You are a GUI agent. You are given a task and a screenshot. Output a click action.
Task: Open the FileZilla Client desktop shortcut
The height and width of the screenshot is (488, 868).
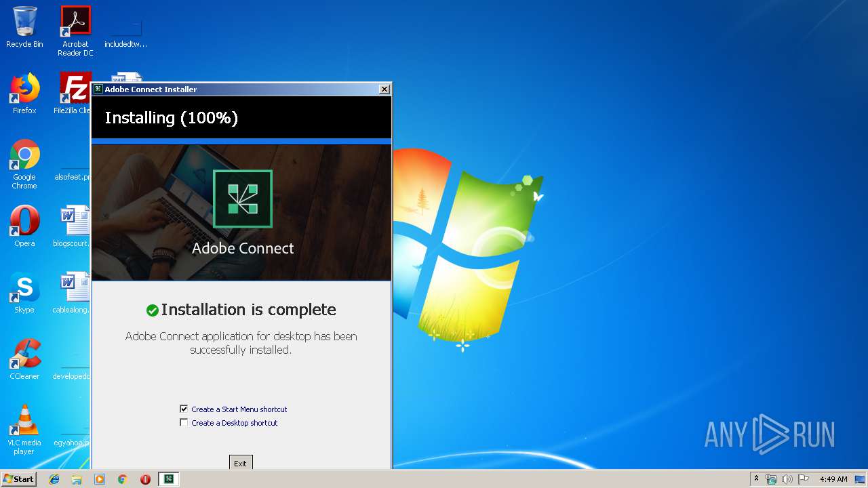tap(73, 94)
